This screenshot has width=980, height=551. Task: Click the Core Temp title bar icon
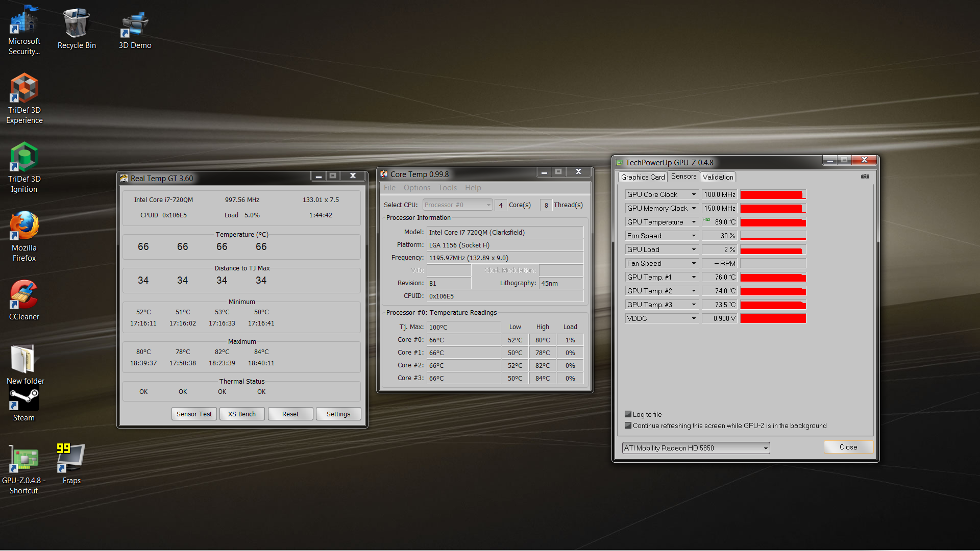[384, 174]
